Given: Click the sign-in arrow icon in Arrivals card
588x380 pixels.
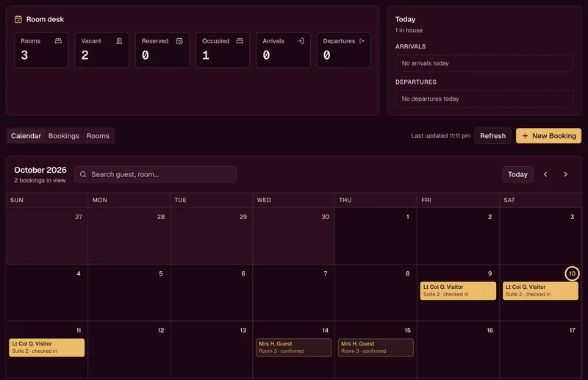Looking at the screenshot, I should (x=301, y=41).
